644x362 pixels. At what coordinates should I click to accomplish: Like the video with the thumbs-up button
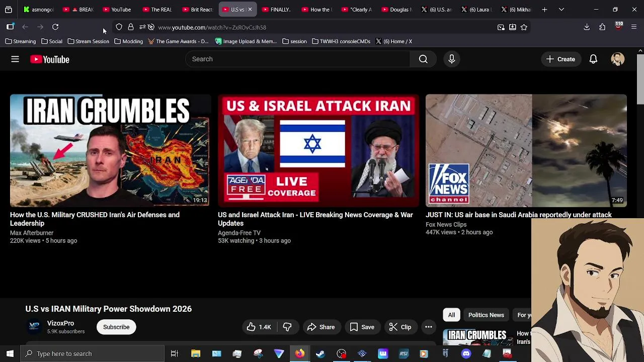259,327
